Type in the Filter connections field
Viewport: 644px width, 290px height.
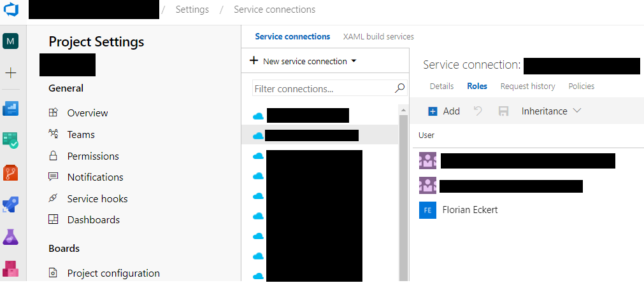click(x=322, y=89)
